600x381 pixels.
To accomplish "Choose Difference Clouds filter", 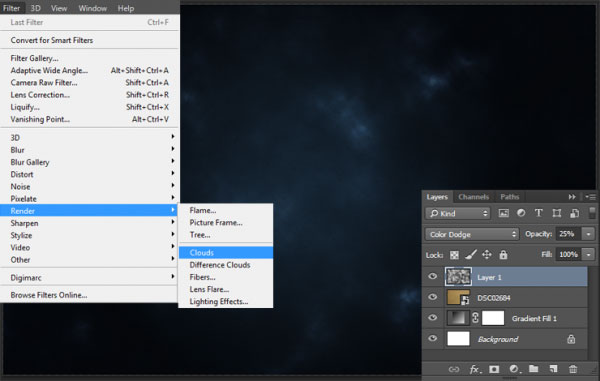I will click(x=226, y=265).
